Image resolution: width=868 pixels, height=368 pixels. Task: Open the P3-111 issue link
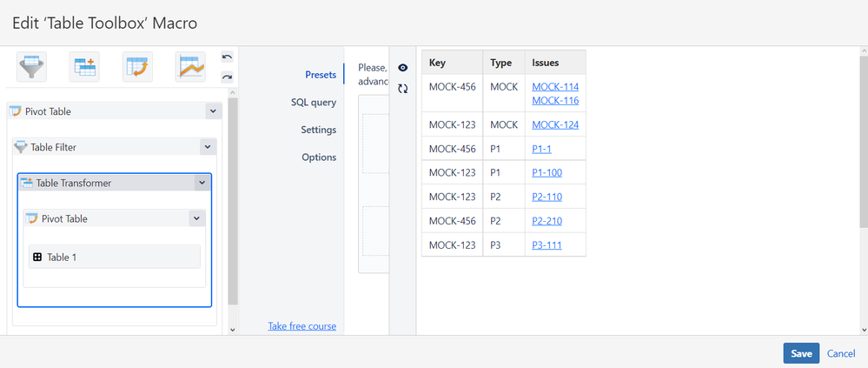pyautogui.click(x=547, y=244)
